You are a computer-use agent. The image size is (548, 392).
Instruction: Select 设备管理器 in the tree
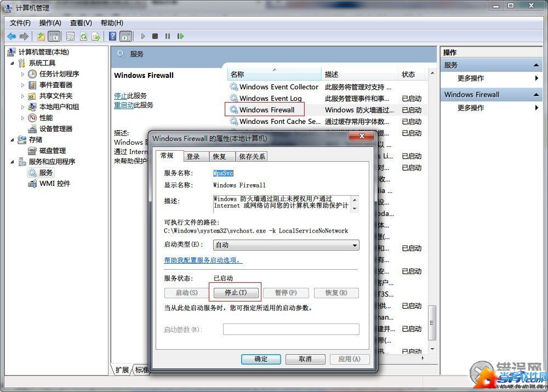click(x=55, y=129)
